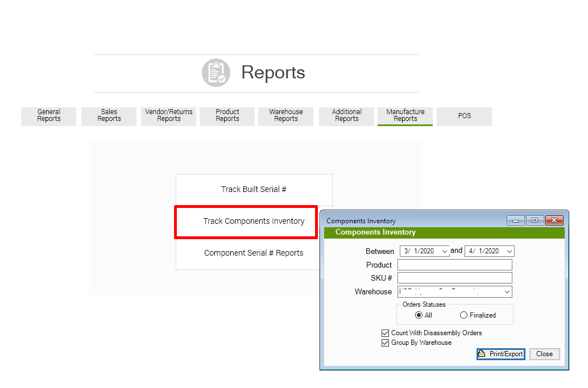Go to the Warehouse Reports tab
This screenshot has height=388, width=588.
(286, 116)
